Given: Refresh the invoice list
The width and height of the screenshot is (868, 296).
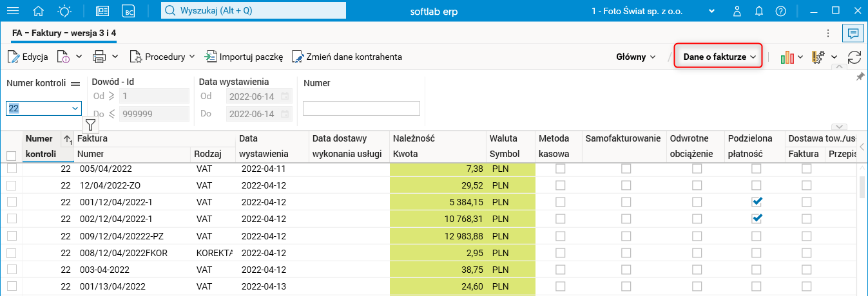Looking at the screenshot, I should click(854, 57).
